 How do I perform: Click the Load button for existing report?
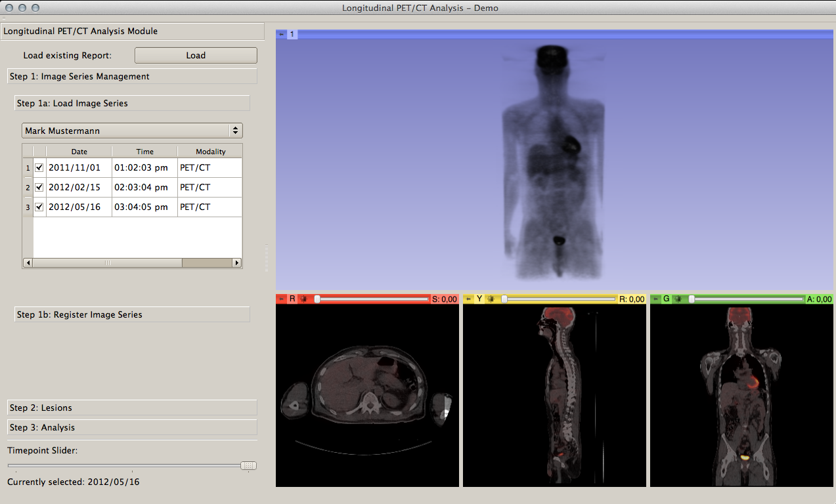(196, 56)
